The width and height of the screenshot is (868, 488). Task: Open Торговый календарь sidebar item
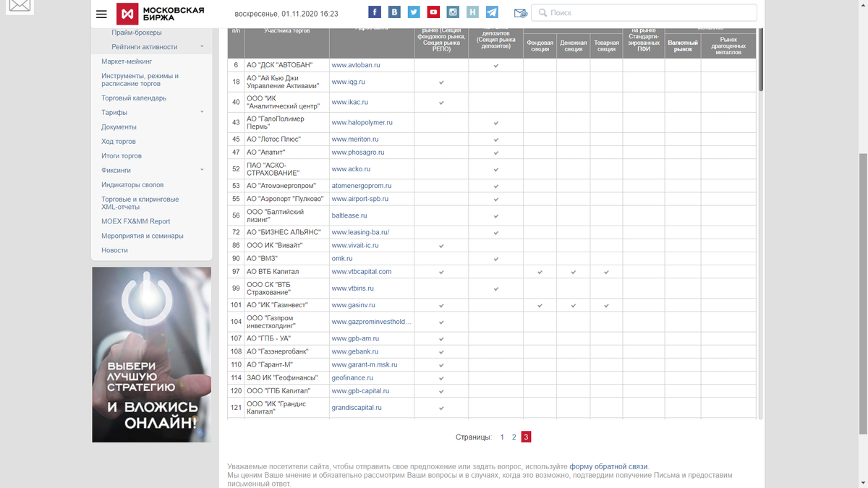click(x=134, y=98)
